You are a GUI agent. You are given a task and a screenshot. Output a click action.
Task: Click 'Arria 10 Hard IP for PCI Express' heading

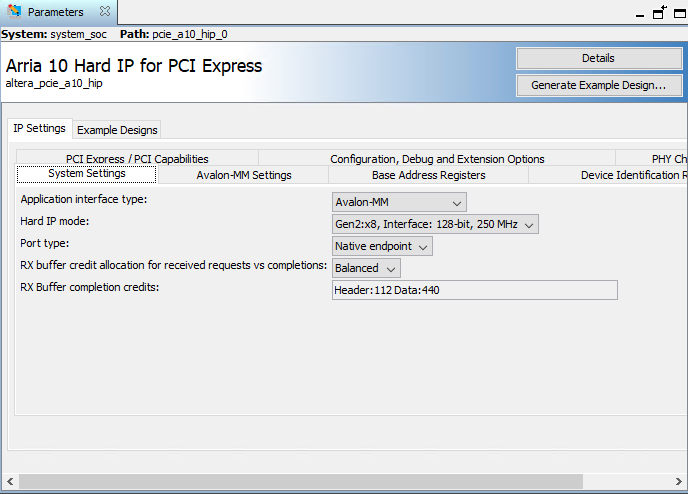(x=134, y=66)
